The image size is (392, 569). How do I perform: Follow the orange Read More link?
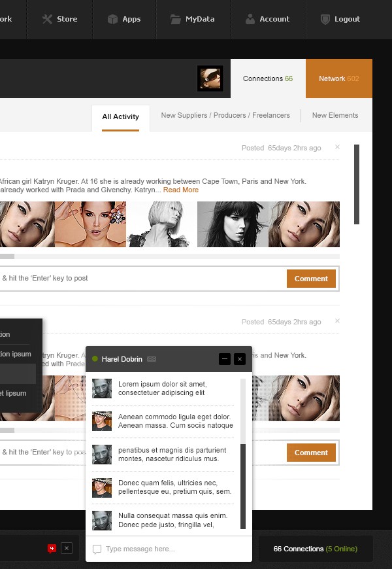pyautogui.click(x=180, y=190)
